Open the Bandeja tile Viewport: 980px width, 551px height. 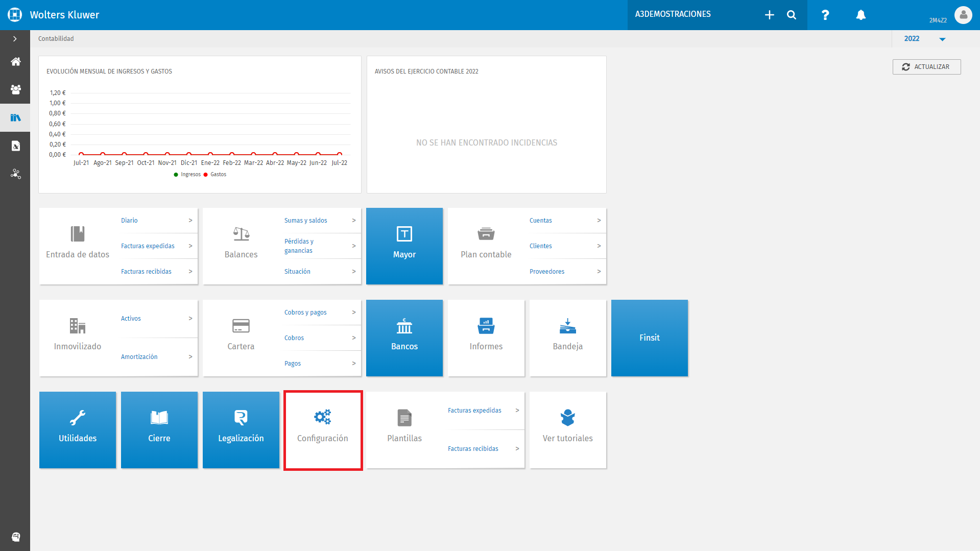tap(568, 338)
